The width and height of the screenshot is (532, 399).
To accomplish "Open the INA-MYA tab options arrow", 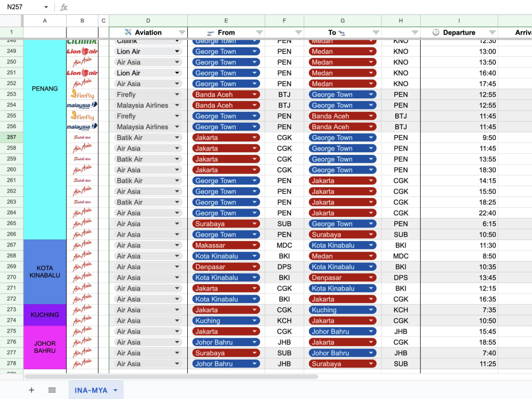I will click(x=115, y=390).
